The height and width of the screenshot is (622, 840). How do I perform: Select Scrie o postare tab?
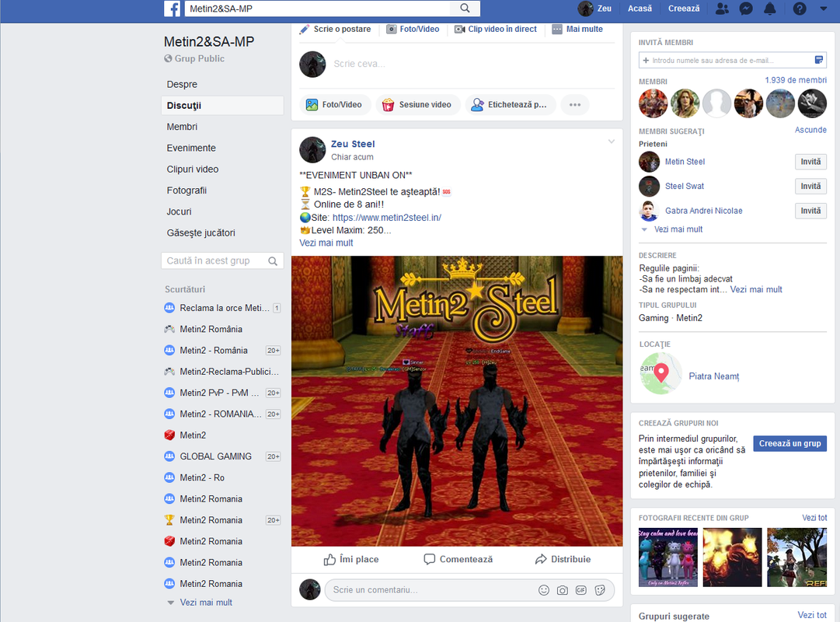click(x=336, y=29)
